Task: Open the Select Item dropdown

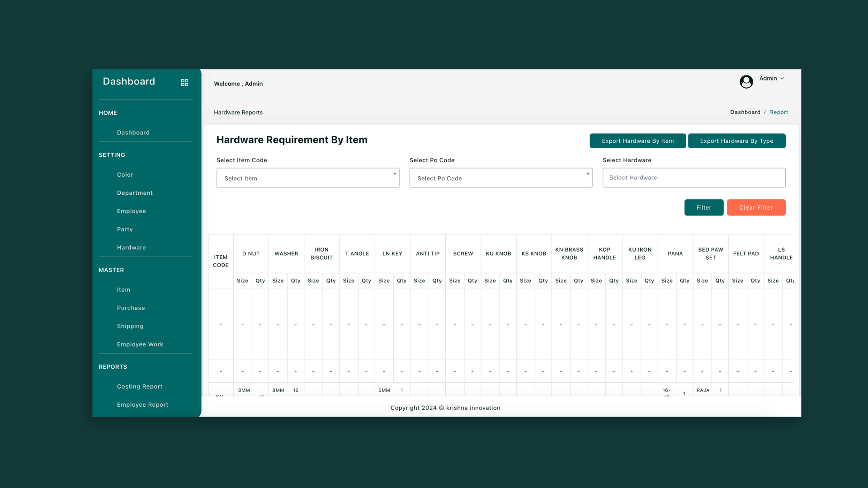Action: (x=307, y=178)
